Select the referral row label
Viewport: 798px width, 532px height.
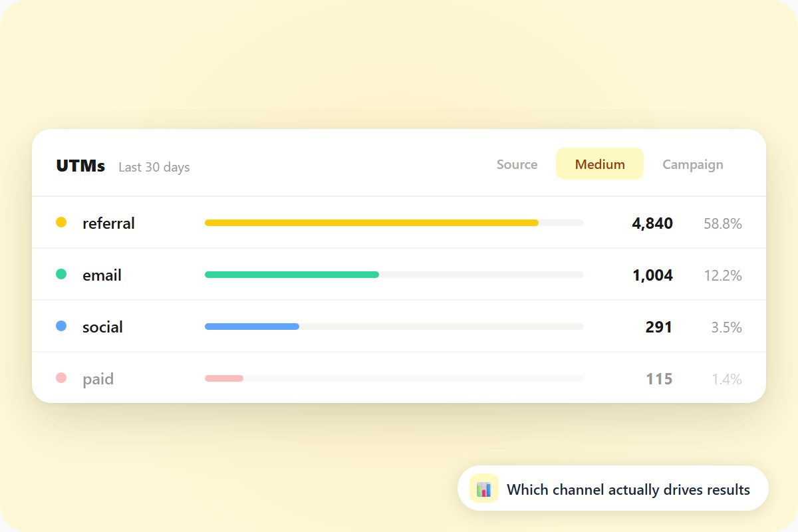108,223
